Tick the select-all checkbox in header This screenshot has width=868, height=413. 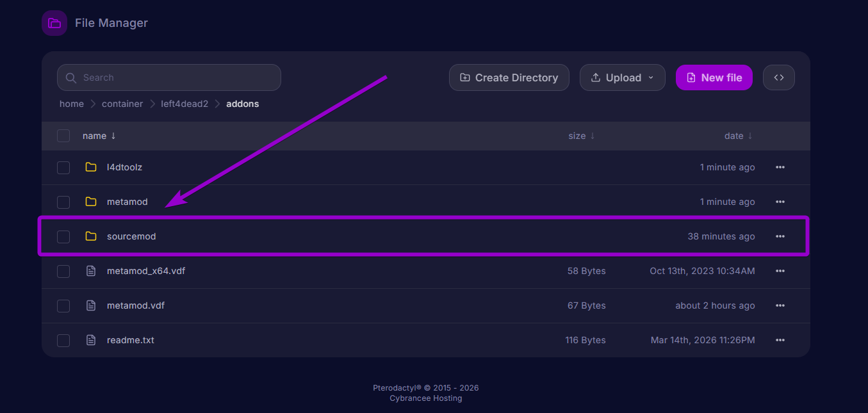coord(63,136)
